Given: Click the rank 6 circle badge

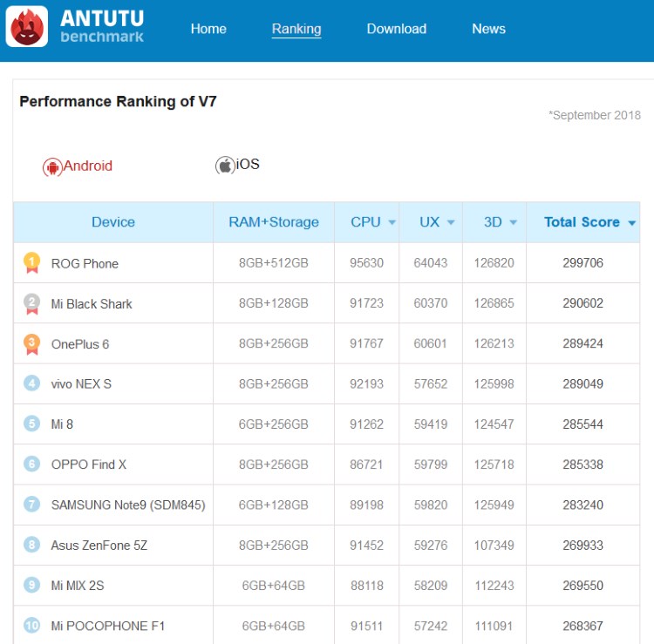Looking at the screenshot, I should click(31, 464).
